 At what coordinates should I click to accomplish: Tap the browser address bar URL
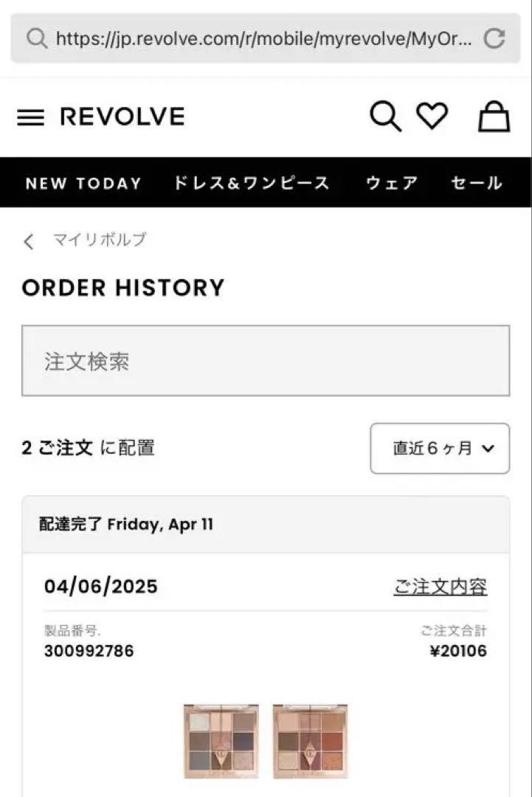pyautogui.click(x=263, y=38)
